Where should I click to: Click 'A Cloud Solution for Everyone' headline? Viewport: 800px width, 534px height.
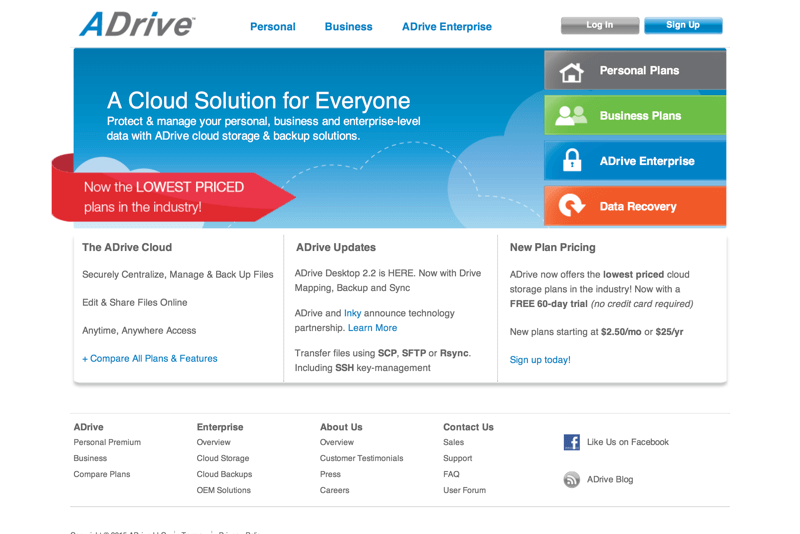click(x=258, y=100)
